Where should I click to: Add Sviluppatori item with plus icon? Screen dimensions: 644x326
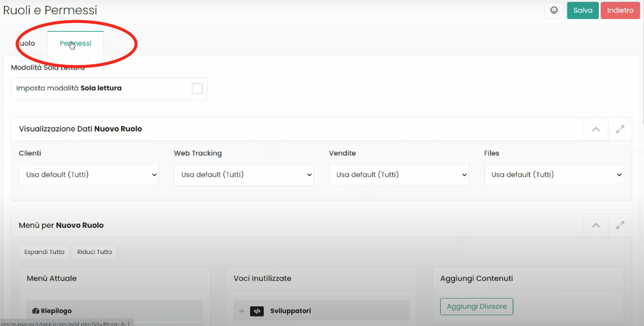[x=241, y=311]
